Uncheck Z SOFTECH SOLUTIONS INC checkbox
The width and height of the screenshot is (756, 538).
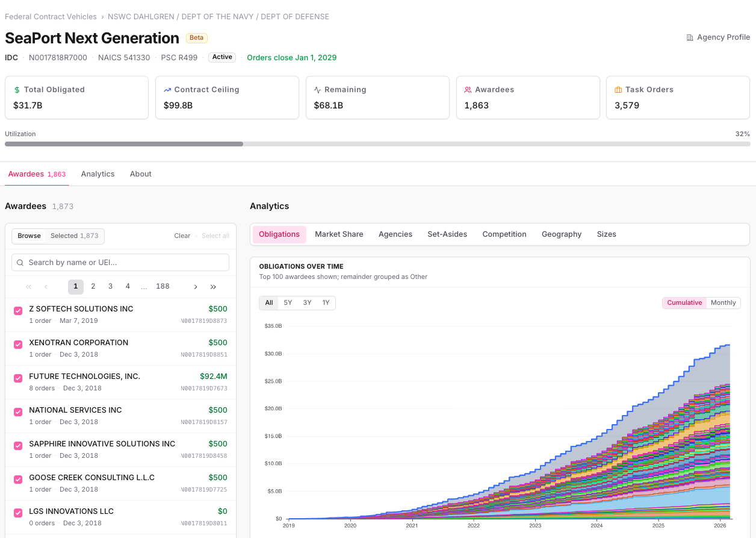point(18,311)
